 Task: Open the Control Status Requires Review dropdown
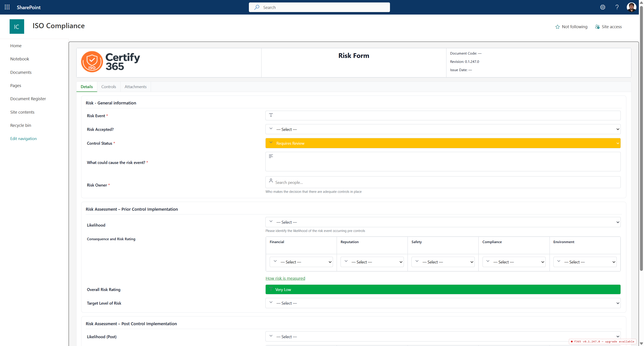coord(443,143)
